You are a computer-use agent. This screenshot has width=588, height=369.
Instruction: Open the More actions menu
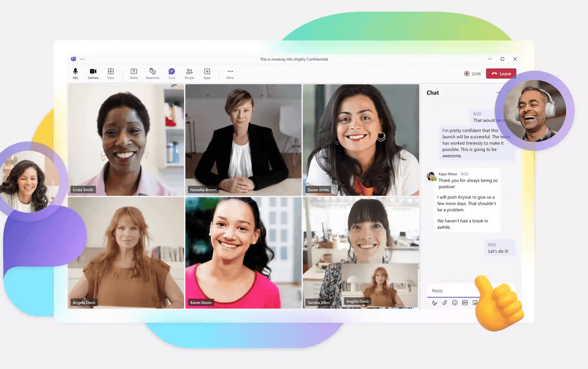[x=230, y=72]
